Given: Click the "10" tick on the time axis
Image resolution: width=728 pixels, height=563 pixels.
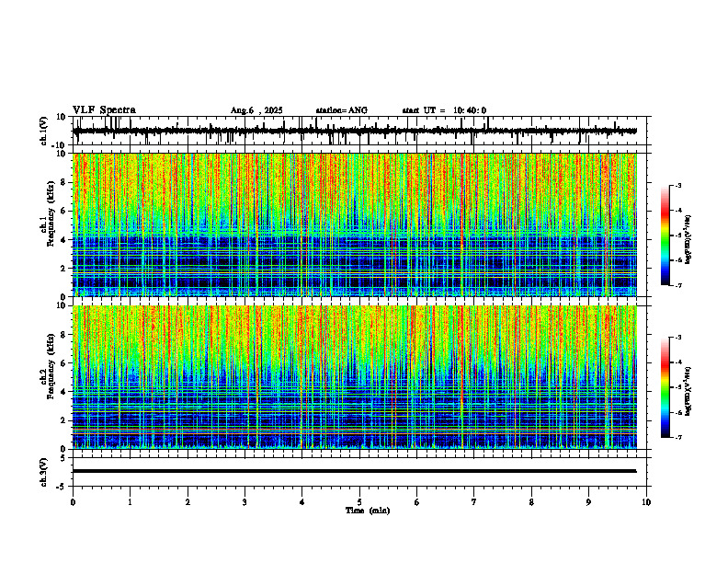Looking at the screenshot, I should (646, 502).
